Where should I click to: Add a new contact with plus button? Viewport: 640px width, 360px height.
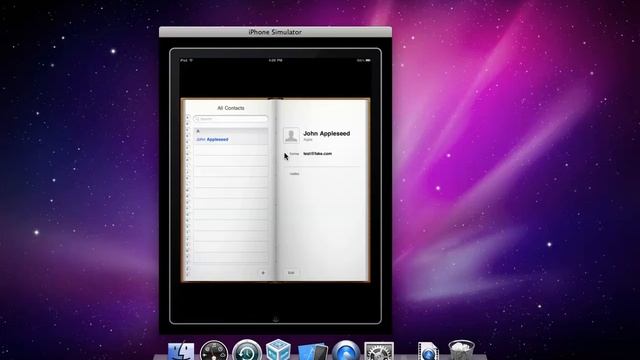click(x=263, y=272)
